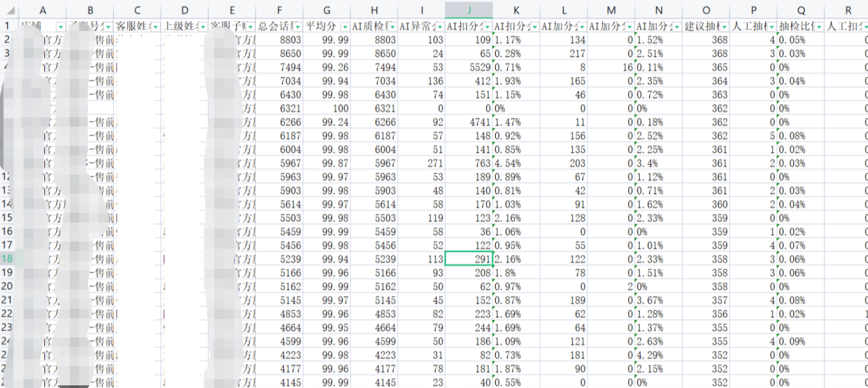Open the 建议抽 column filter dropdown
The image size is (868, 388).
(x=724, y=27)
